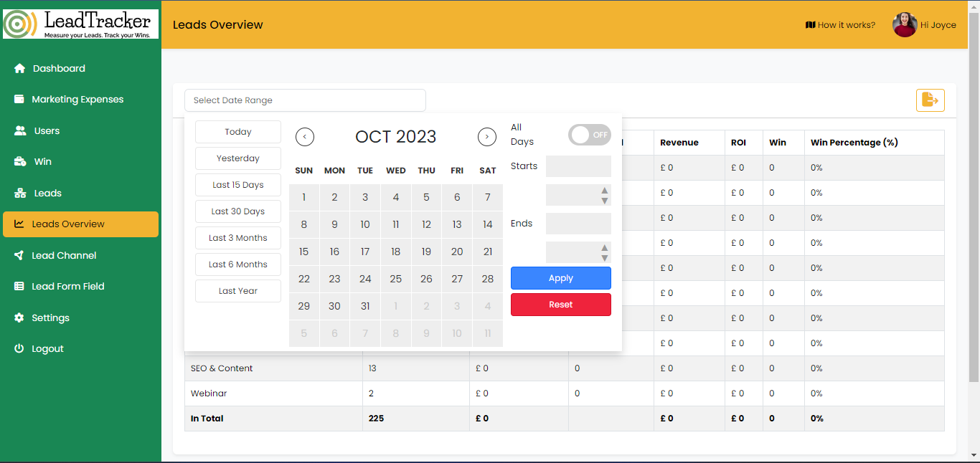980x463 pixels.
Task: Open the Select Date Range field
Action: click(305, 100)
